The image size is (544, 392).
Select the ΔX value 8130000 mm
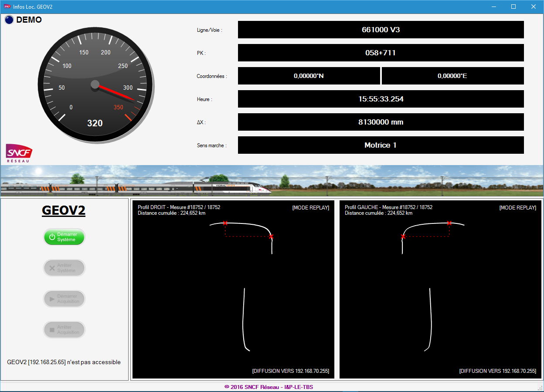point(381,122)
